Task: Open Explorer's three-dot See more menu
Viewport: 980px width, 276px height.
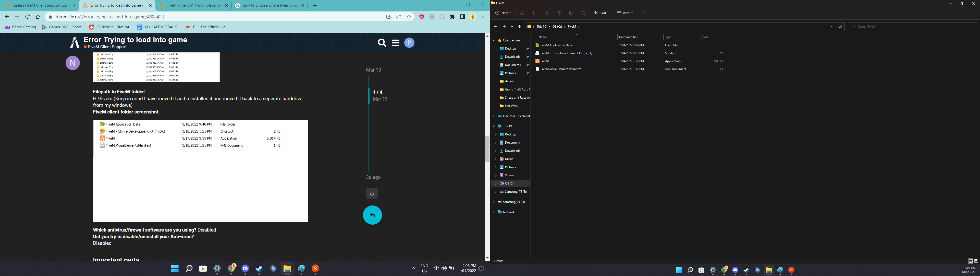Action: (643, 13)
